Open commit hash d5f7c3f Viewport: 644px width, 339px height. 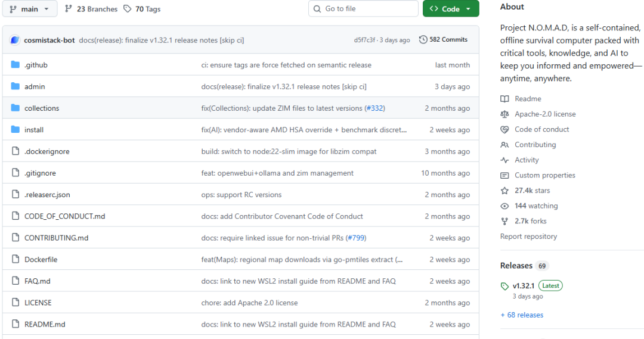tap(364, 40)
